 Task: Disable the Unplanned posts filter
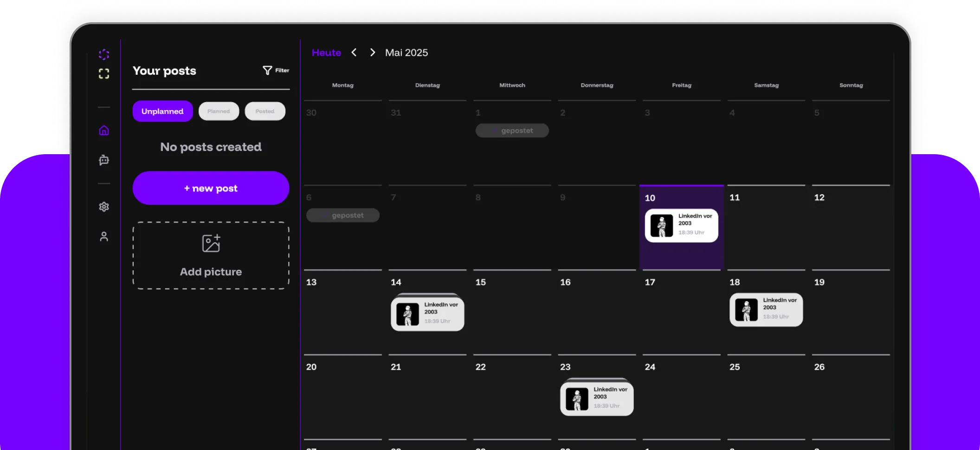[x=162, y=111]
